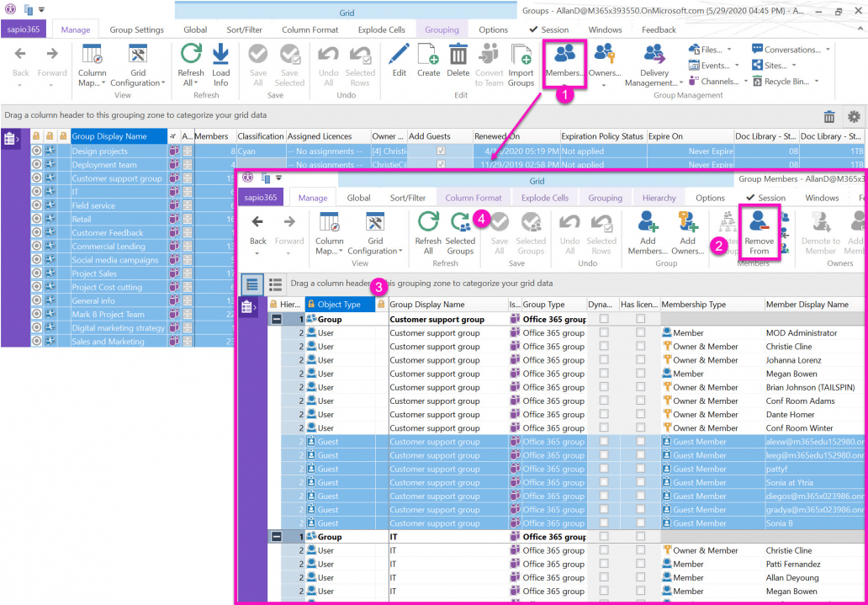Toggle Dynamic checkbox for Patti Fernandez row

604,564
